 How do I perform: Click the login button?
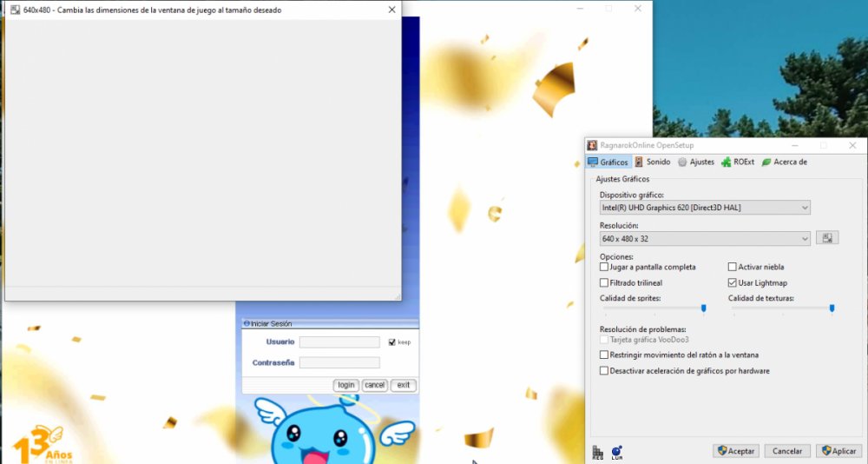pyautogui.click(x=346, y=385)
